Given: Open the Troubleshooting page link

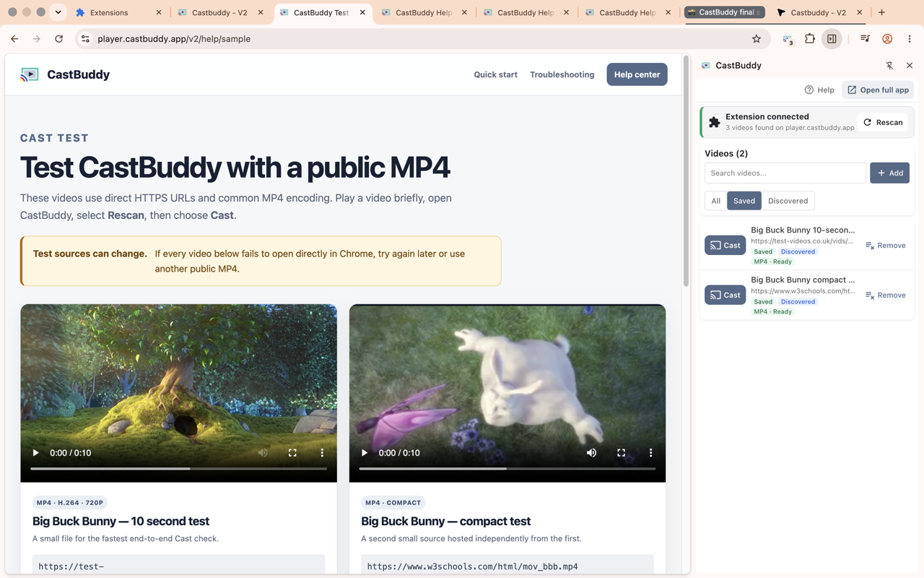Looking at the screenshot, I should point(562,74).
